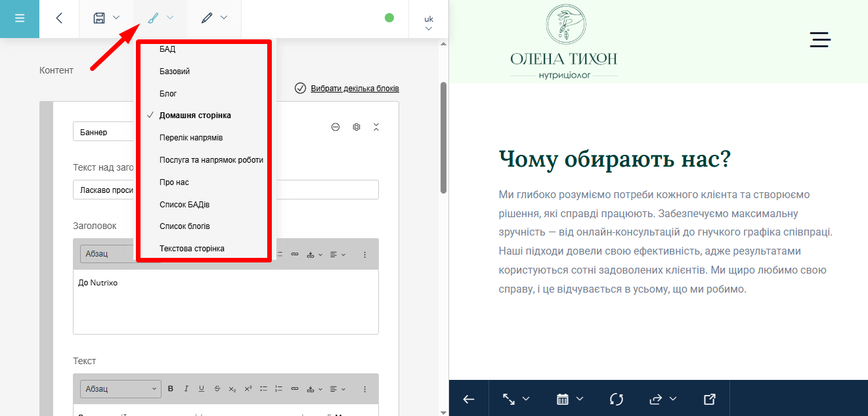Click the green status indicator dot
Screen dimensions: 868x416
[x=389, y=18]
